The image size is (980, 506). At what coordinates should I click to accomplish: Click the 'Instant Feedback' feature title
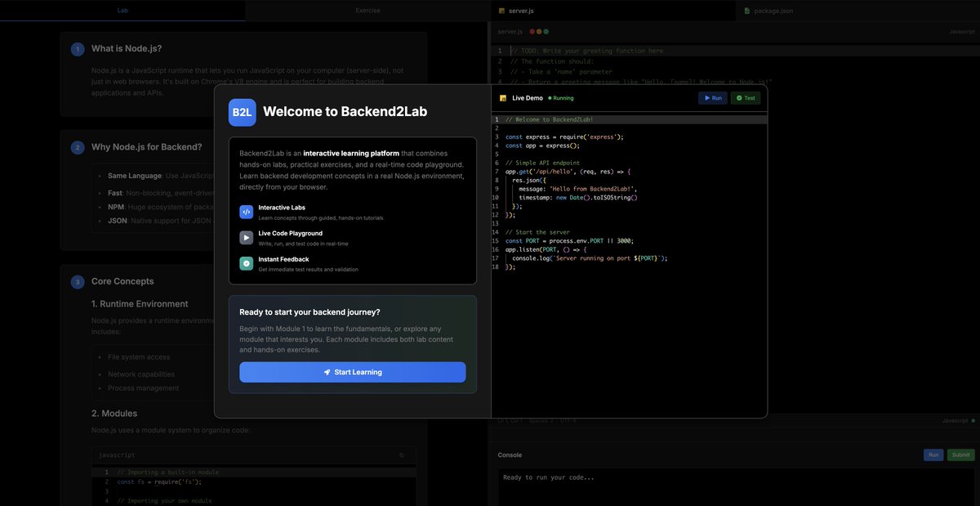tap(284, 260)
